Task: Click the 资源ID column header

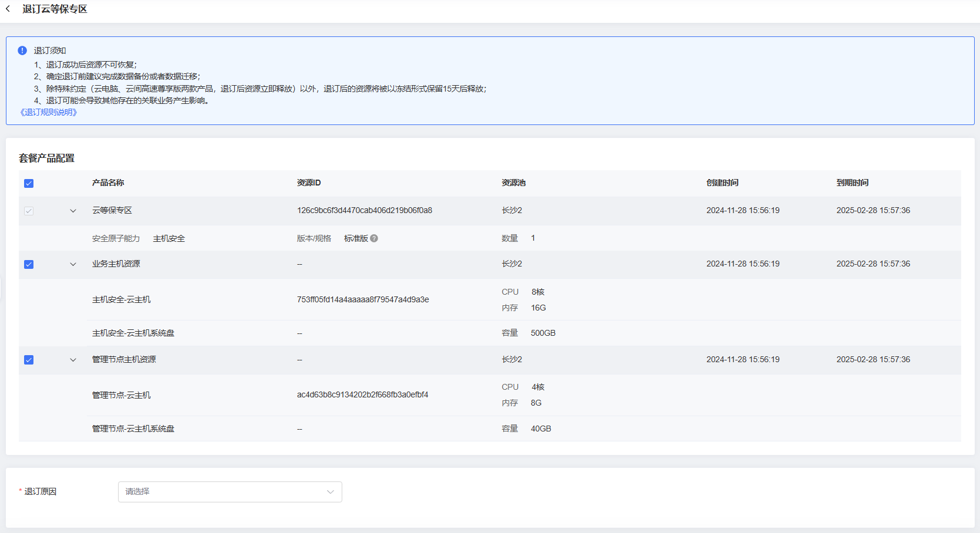Action: (309, 183)
